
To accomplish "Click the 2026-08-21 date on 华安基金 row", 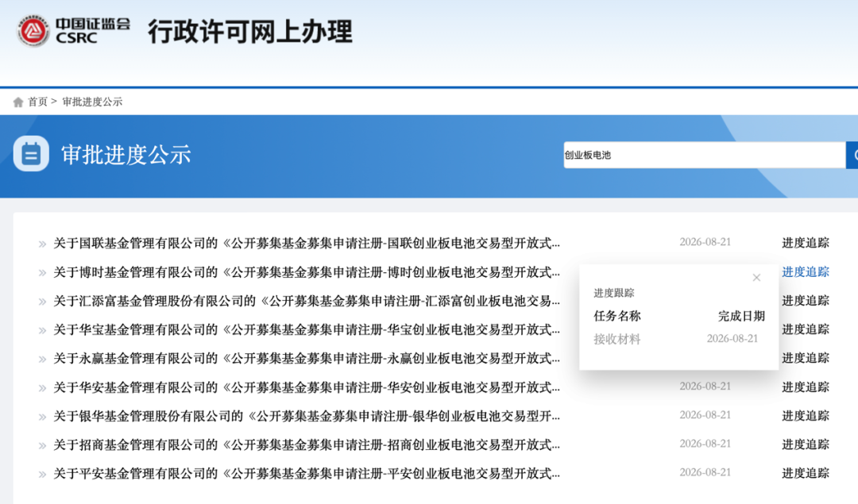I will pos(705,387).
